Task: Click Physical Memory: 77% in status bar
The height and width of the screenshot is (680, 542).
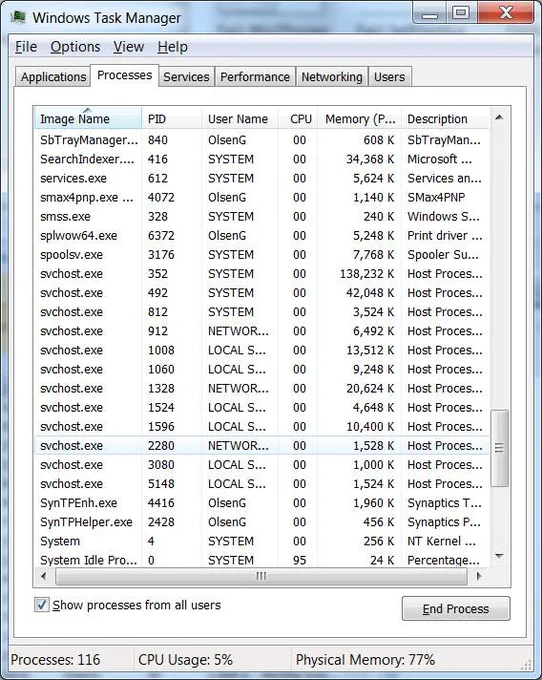Action: coord(365,660)
